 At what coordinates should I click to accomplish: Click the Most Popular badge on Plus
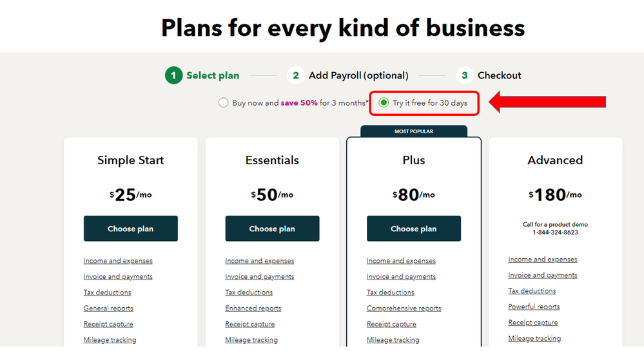point(414,131)
